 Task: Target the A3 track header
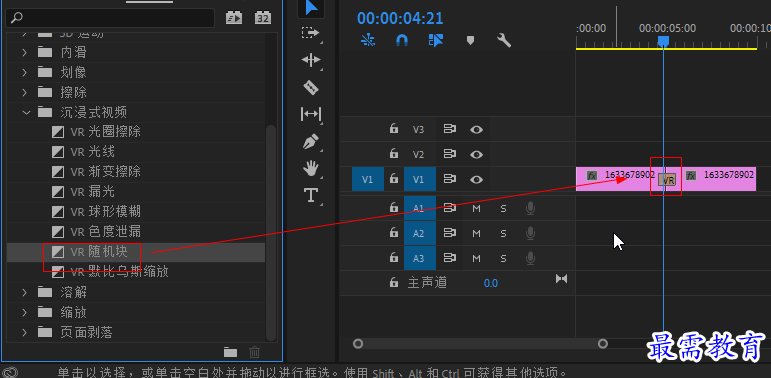coord(420,258)
